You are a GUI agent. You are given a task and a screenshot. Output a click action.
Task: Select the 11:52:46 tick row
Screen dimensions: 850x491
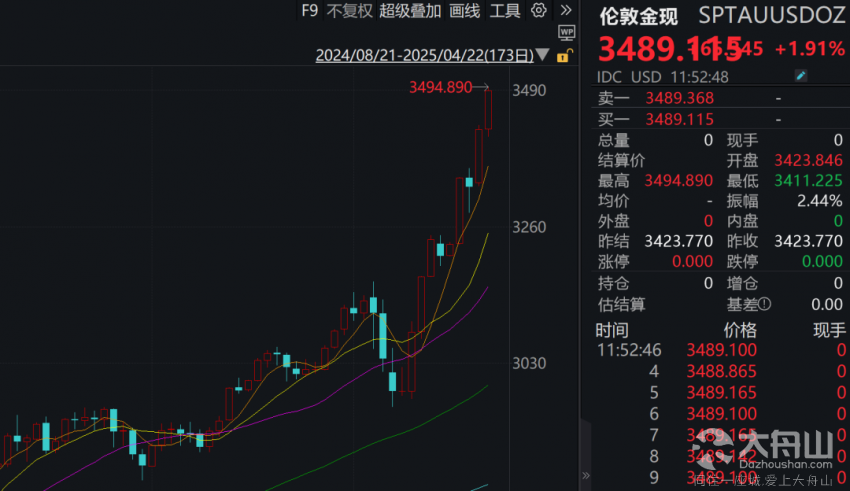(720, 350)
